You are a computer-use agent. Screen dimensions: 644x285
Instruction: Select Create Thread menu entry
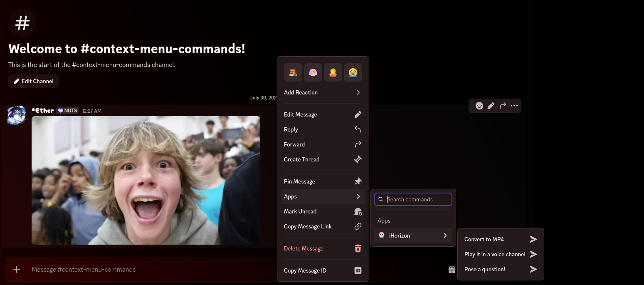pyautogui.click(x=323, y=159)
